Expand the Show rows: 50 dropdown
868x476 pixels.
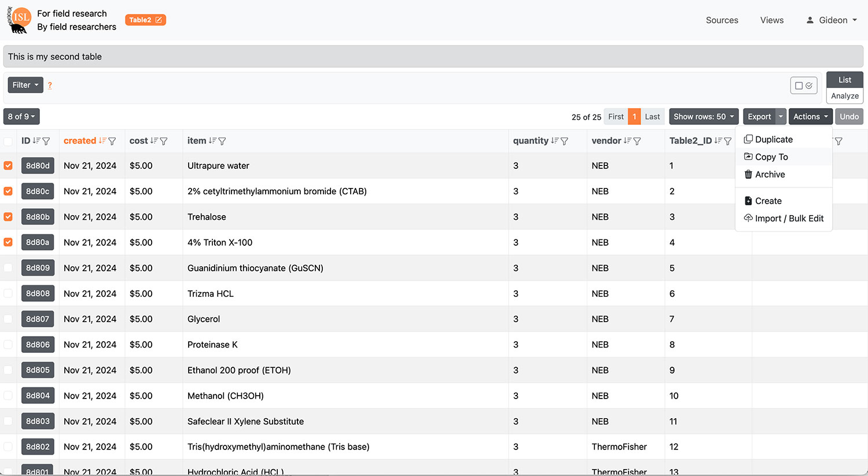click(x=704, y=117)
